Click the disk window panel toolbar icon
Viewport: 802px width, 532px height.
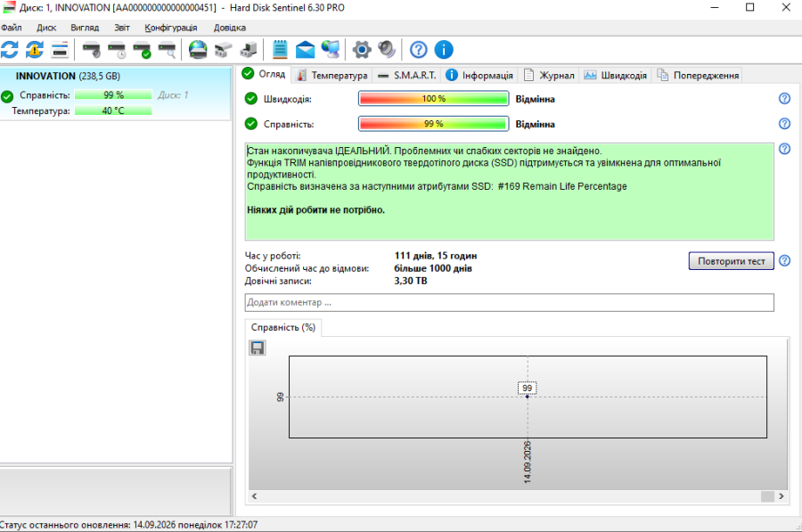(60, 50)
